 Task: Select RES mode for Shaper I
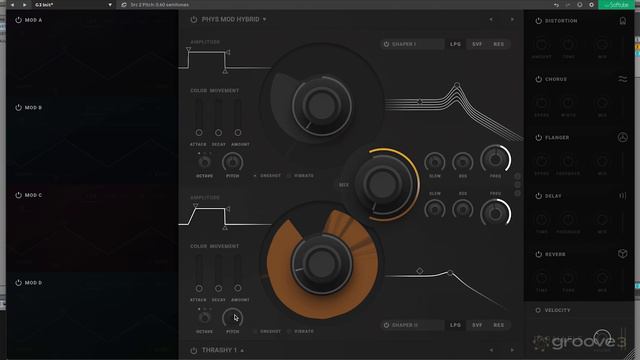coord(498,44)
